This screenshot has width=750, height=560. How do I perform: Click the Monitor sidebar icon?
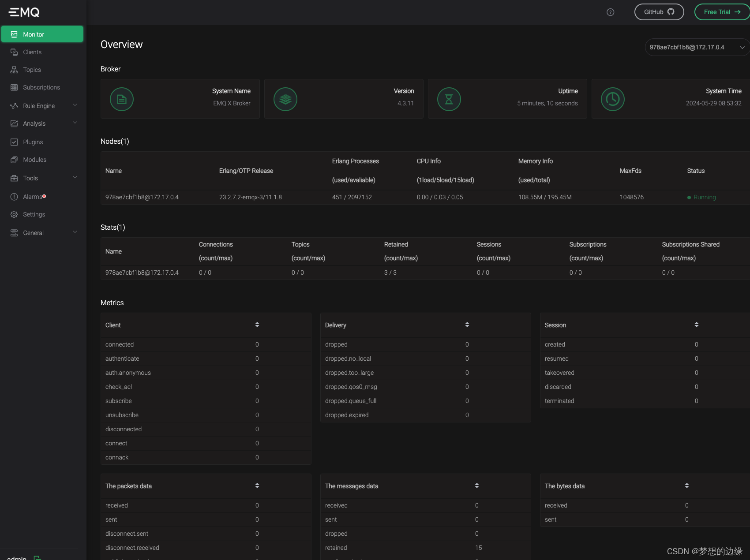coord(14,34)
